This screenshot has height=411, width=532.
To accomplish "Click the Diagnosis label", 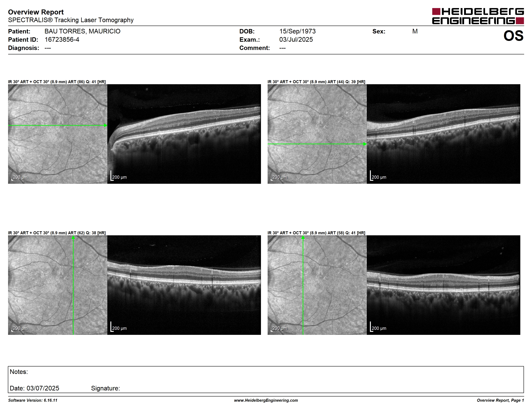I will pos(23,48).
